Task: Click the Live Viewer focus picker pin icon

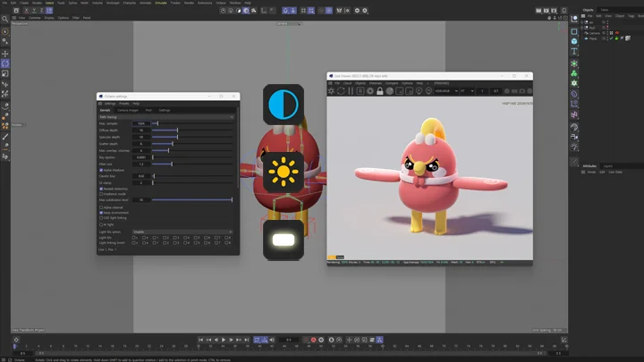Action: (419, 91)
